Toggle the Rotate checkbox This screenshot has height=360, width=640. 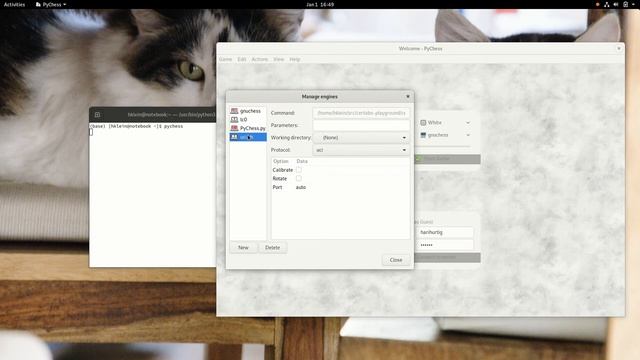click(299, 178)
